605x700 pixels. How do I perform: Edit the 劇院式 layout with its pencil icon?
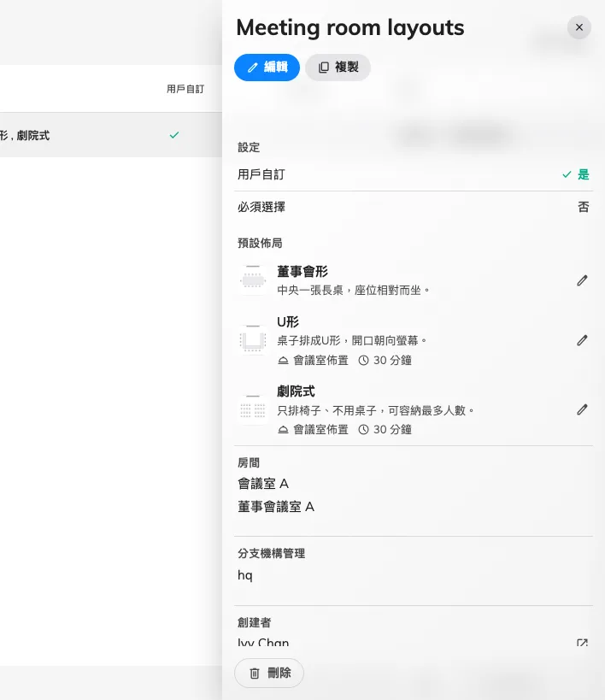point(582,409)
